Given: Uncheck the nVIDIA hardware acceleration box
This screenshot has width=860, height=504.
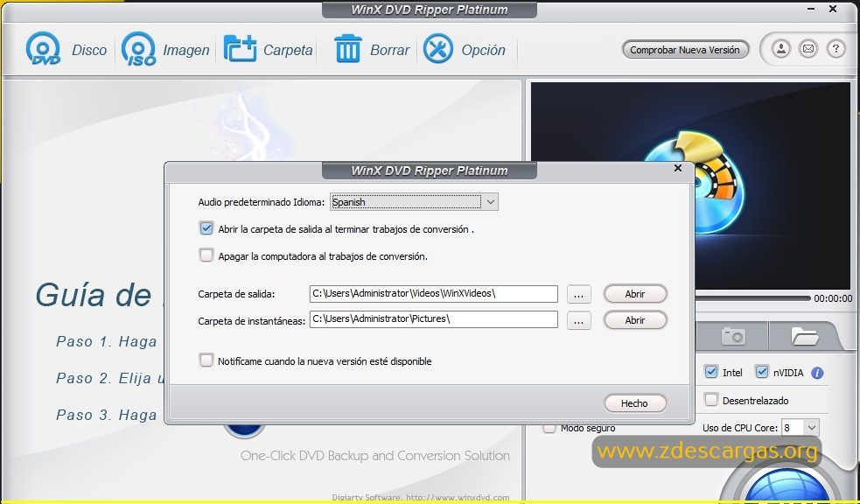Looking at the screenshot, I should [x=762, y=372].
